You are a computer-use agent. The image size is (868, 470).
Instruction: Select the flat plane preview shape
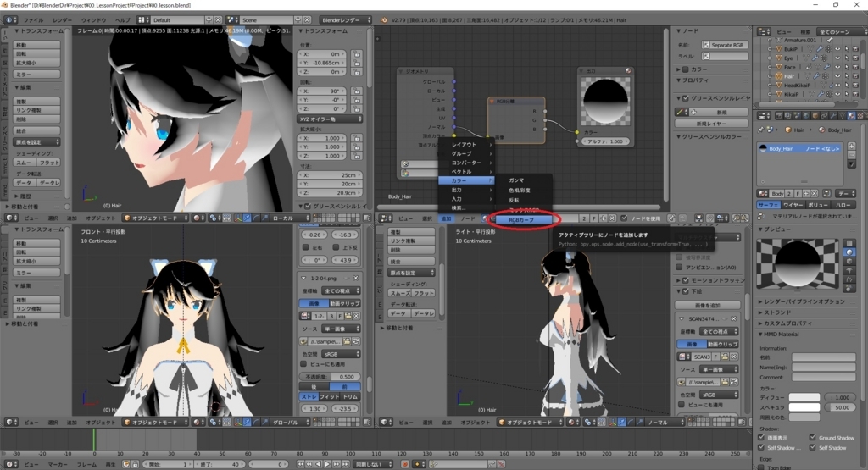tap(849, 243)
